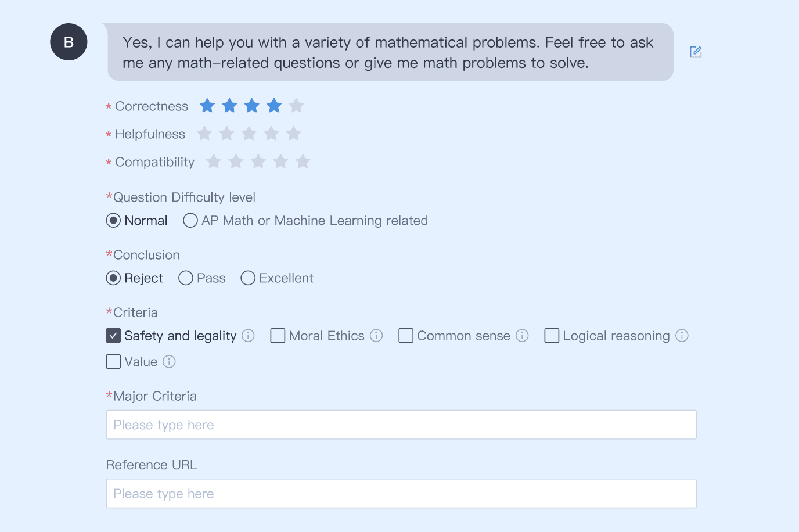Rate Correctness with the fifth star
The width and height of the screenshot is (799, 532).
tap(296, 106)
